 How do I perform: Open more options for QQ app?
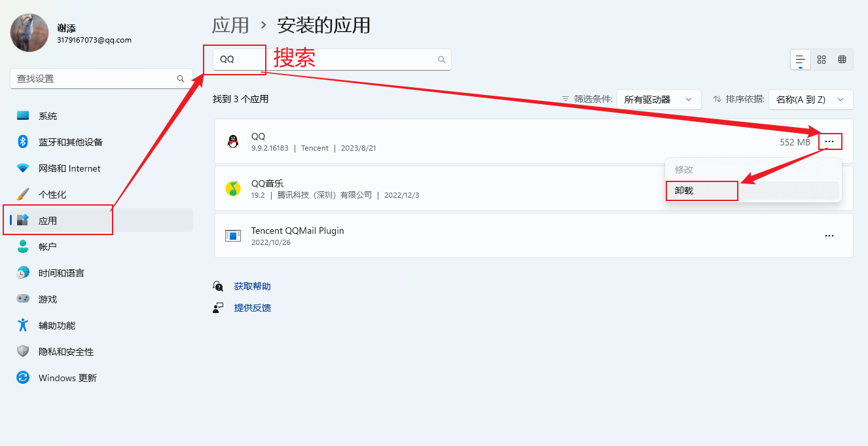click(829, 141)
